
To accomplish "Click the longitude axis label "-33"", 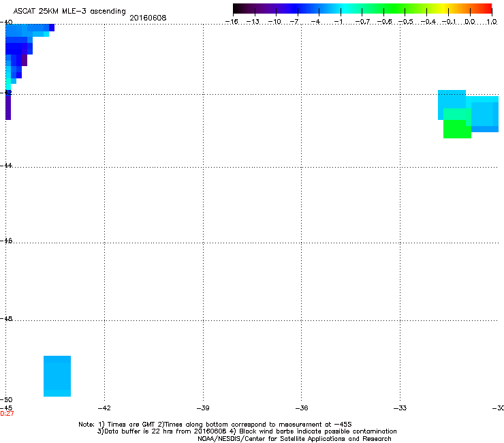I will click(x=400, y=408).
